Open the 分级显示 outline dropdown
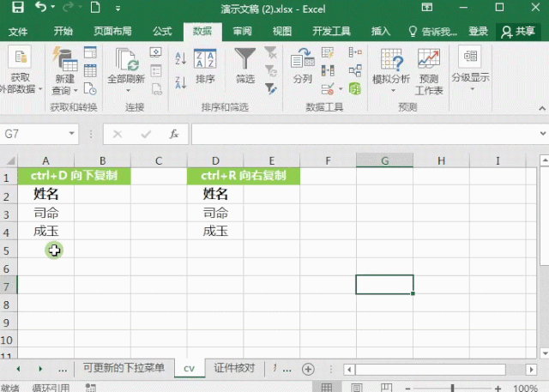Image resolution: width=549 pixels, height=392 pixels. coord(470,69)
